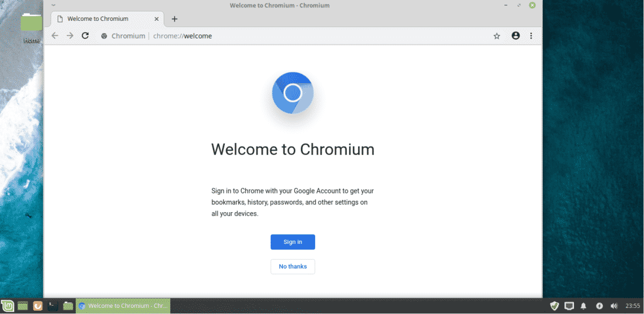Click the network tray icon
Viewport: 644px width, 314px height.
[569, 306]
